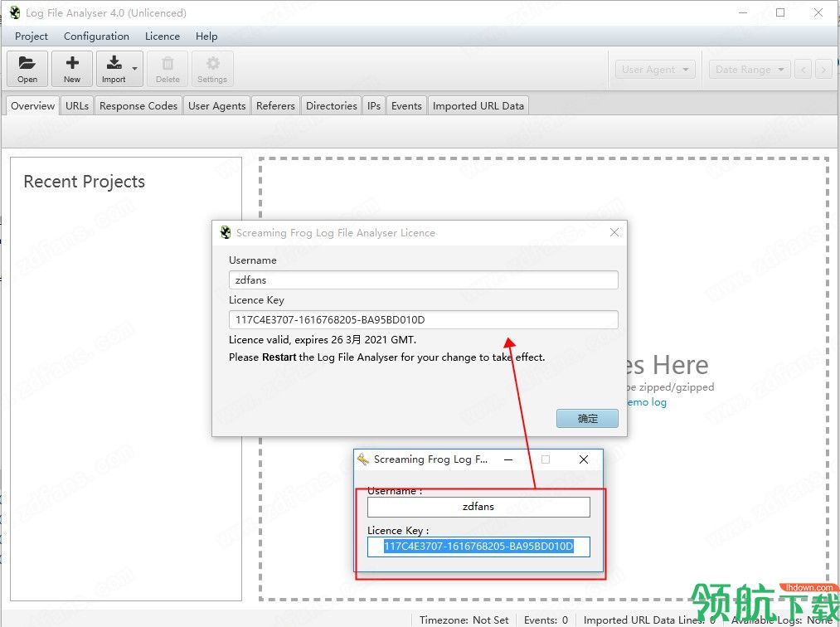This screenshot has width=840, height=627.
Task: Click the key icon in keygen title bar
Action: [363, 459]
